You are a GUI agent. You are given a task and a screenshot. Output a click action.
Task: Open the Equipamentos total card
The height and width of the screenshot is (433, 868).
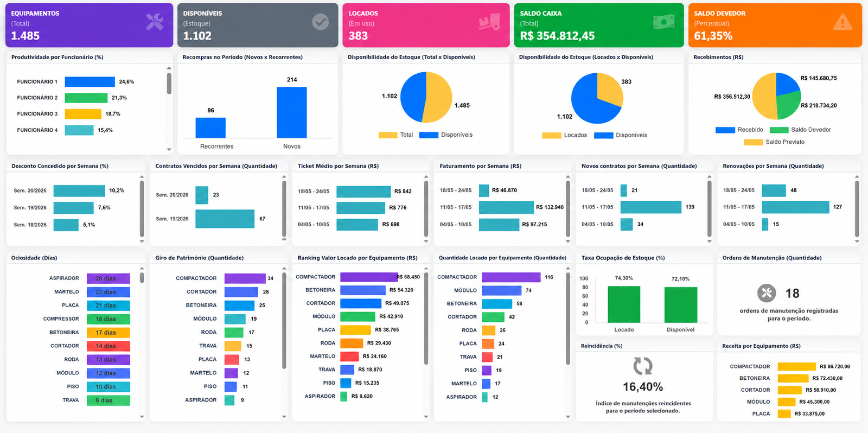point(90,26)
